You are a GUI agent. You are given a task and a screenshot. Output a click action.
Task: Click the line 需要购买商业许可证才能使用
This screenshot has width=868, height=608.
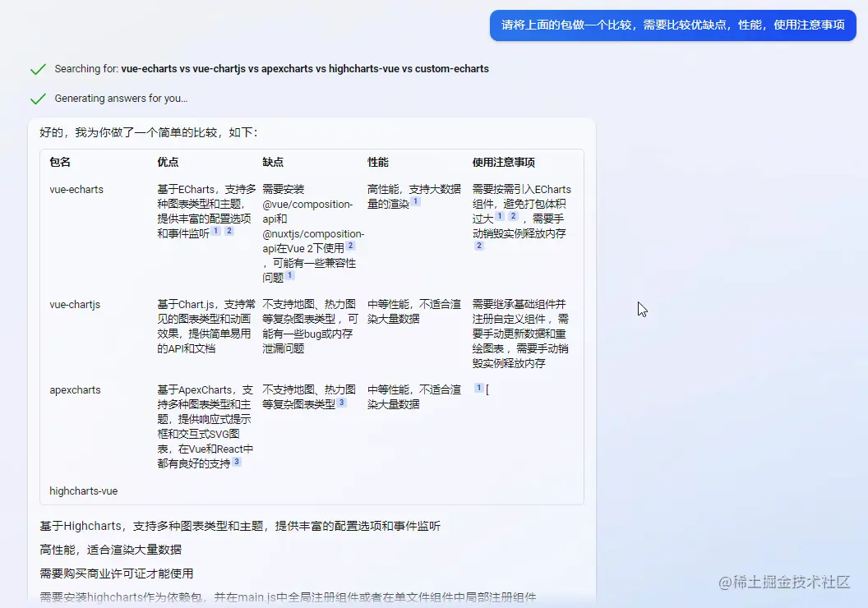pos(116,573)
